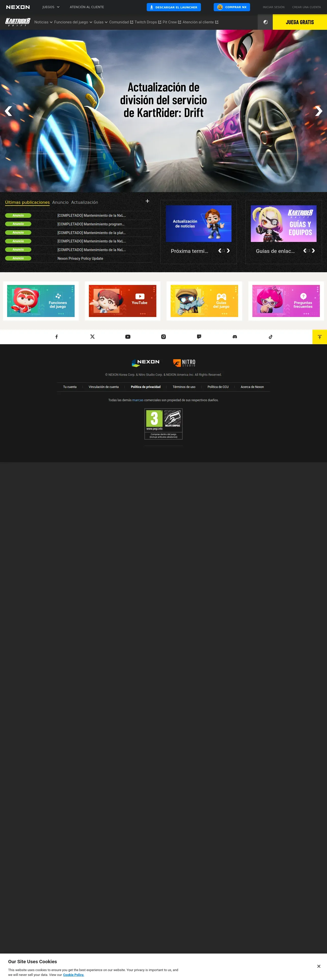Click the yellow back-to-top arrow button
The height and width of the screenshot is (980, 327).
click(x=320, y=337)
